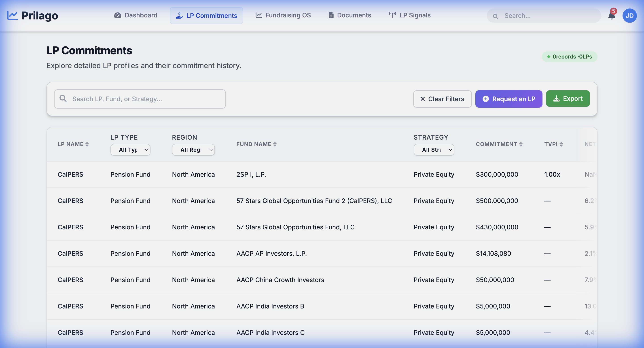Open the All Types LP Type dropdown
Screen dimensions: 644x348
point(130,149)
